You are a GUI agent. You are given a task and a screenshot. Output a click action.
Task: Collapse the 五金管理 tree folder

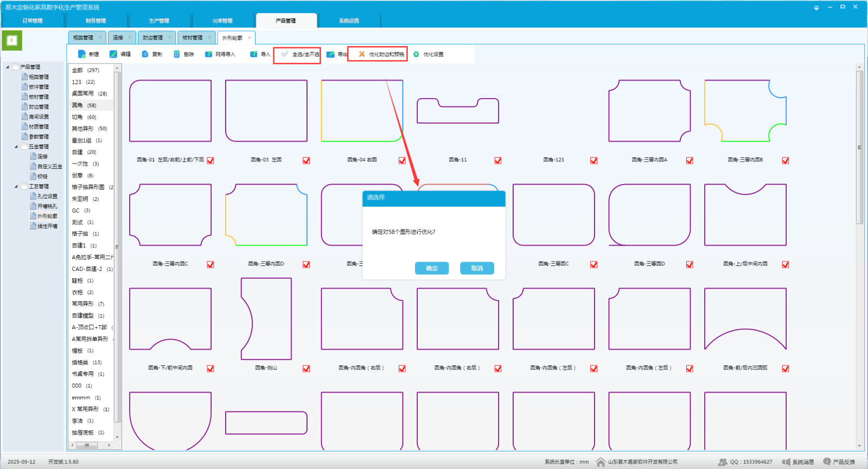(16, 147)
